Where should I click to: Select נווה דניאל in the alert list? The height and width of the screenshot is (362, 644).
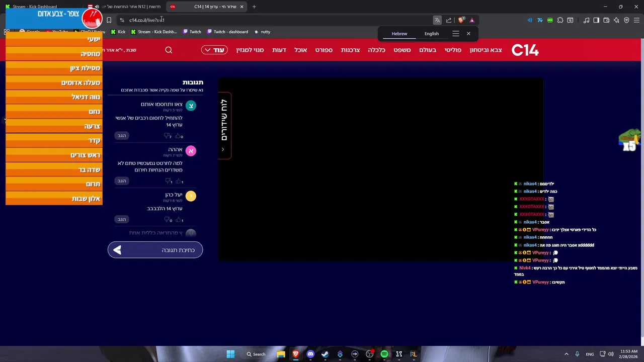[54, 97]
